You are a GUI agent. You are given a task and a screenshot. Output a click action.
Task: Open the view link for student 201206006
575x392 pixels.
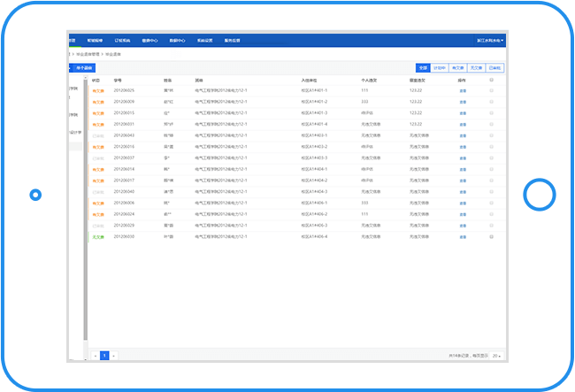coord(463,204)
